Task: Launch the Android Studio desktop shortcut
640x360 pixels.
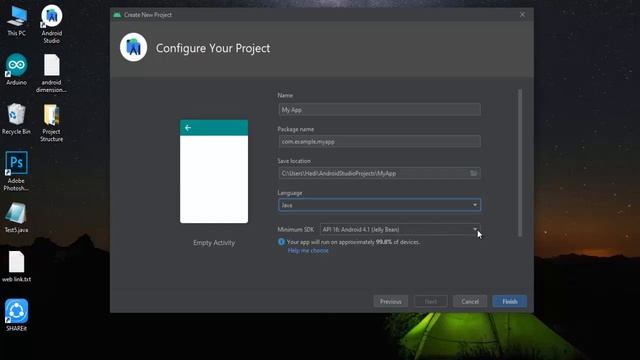Action: (x=51, y=24)
